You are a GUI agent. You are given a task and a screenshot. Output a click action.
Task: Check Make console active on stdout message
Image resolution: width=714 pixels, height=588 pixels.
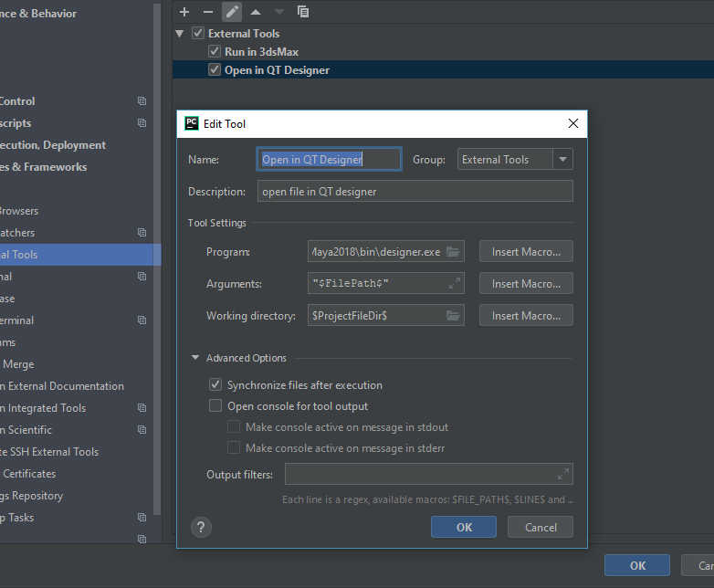pyautogui.click(x=234, y=426)
